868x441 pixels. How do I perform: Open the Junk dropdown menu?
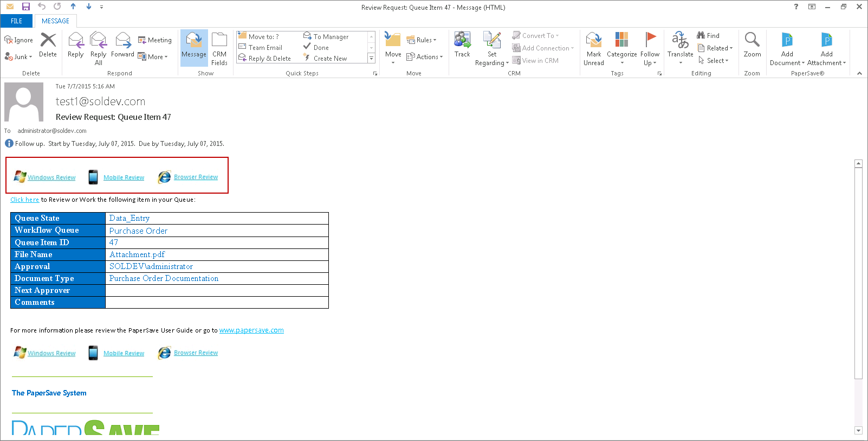[19, 56]
